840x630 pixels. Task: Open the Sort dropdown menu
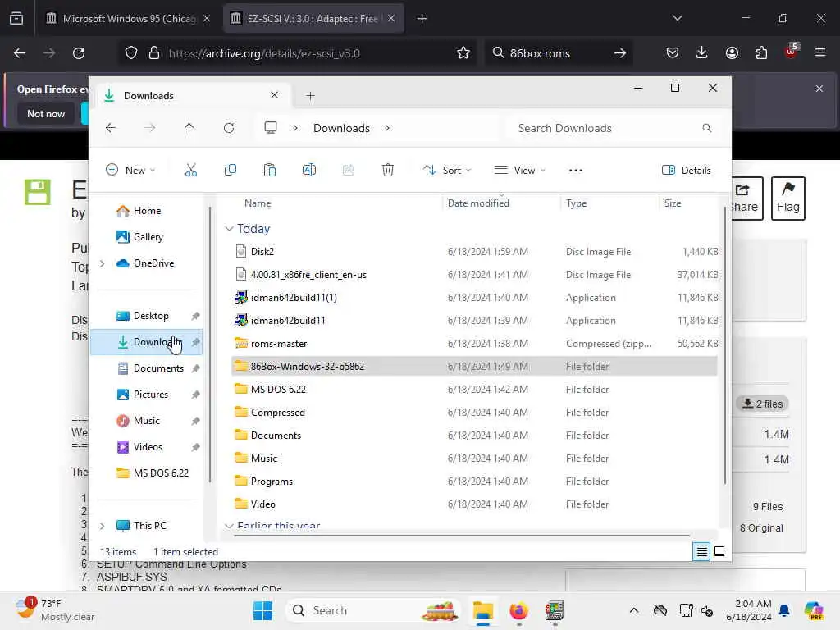[447, 171]
